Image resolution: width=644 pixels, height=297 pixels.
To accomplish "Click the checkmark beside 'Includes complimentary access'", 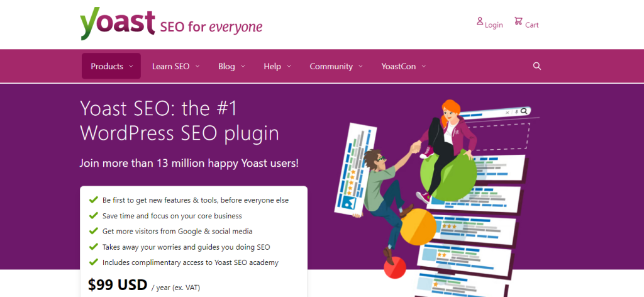I will coord(93,262).
